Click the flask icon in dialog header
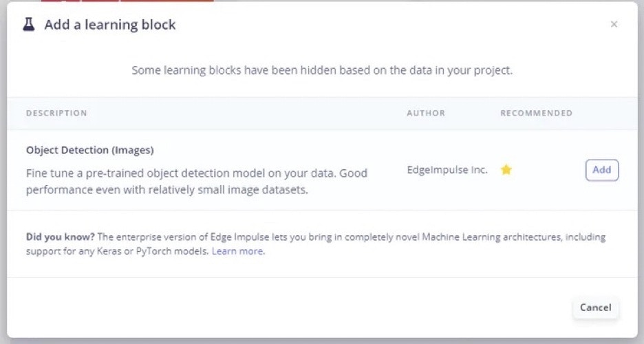644x344 pixels. click(28, 25)
